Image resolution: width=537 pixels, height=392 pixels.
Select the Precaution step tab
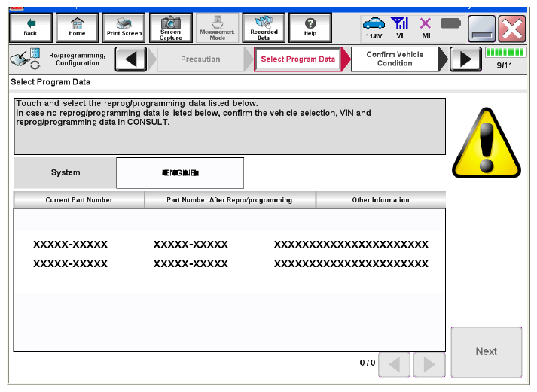[200, 60]
